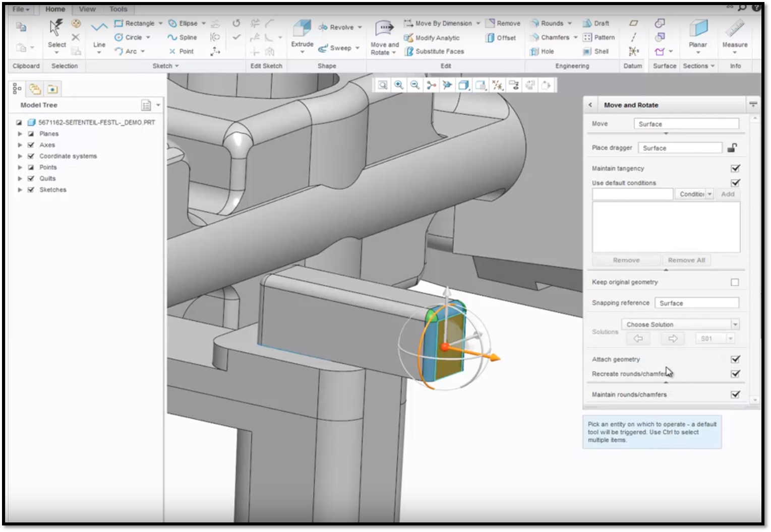Toggle Maintain tangency checkbox
The width and height of the screenshot is (771, 532).
tap(735, 168)
